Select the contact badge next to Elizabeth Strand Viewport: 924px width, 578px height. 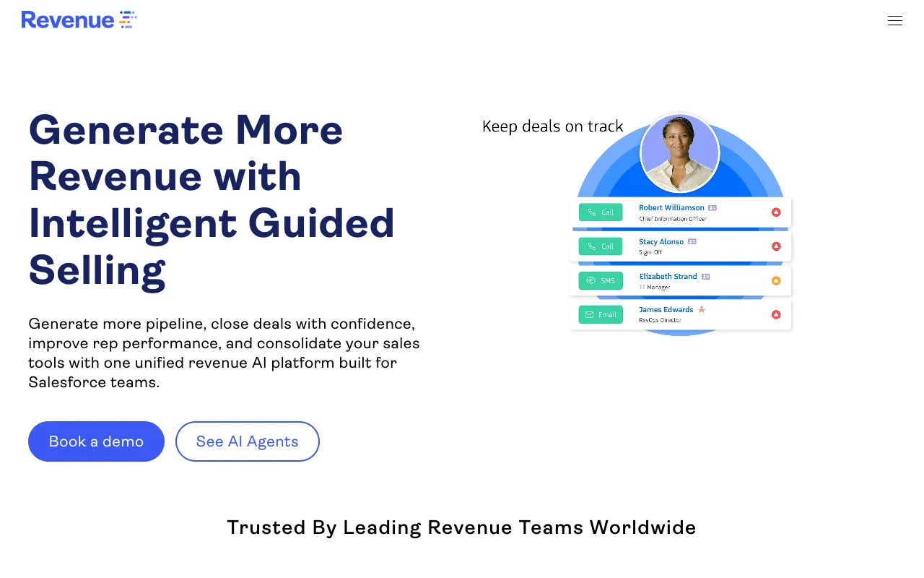[x=705, y=276]
